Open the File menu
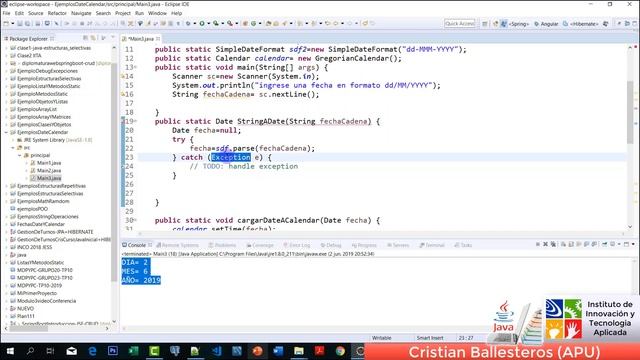 [7, 13]
